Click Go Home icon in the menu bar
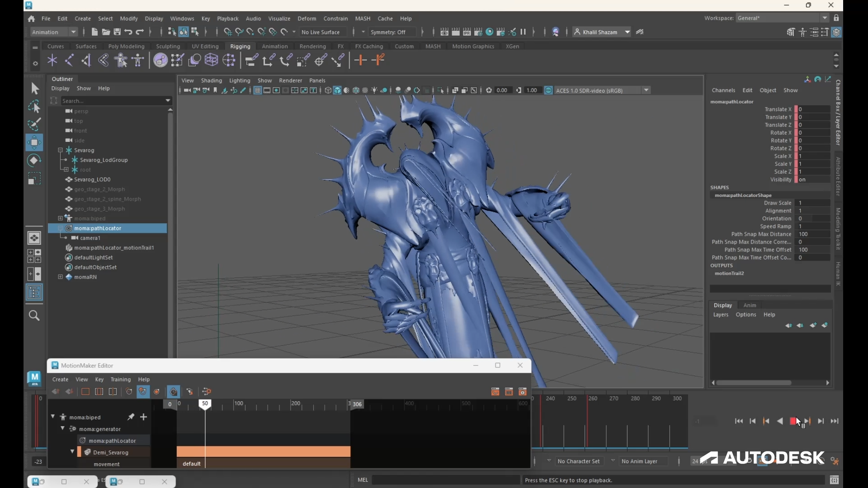 coord(31,19)
